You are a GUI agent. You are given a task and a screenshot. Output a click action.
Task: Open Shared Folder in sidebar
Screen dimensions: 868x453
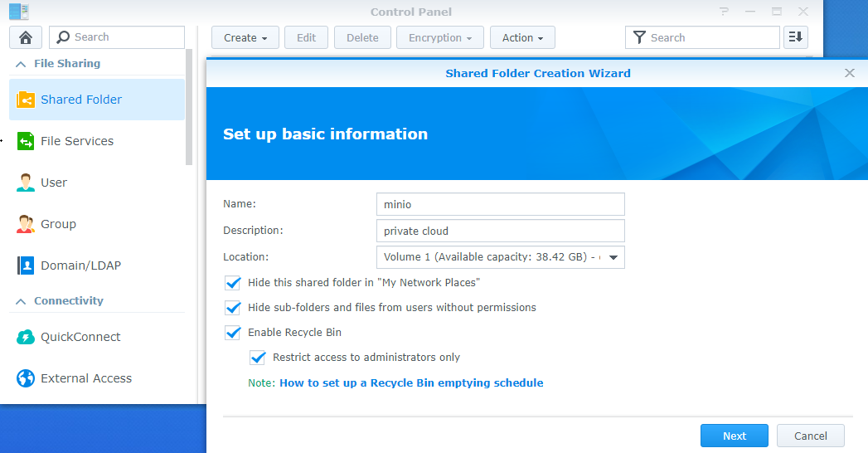click(97, 100)
